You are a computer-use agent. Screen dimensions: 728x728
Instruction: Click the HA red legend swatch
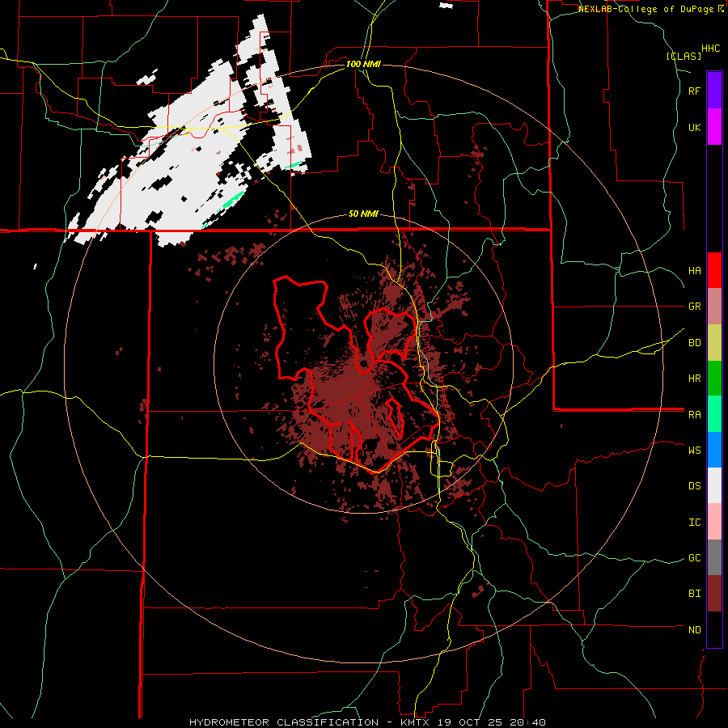(714, 270)
